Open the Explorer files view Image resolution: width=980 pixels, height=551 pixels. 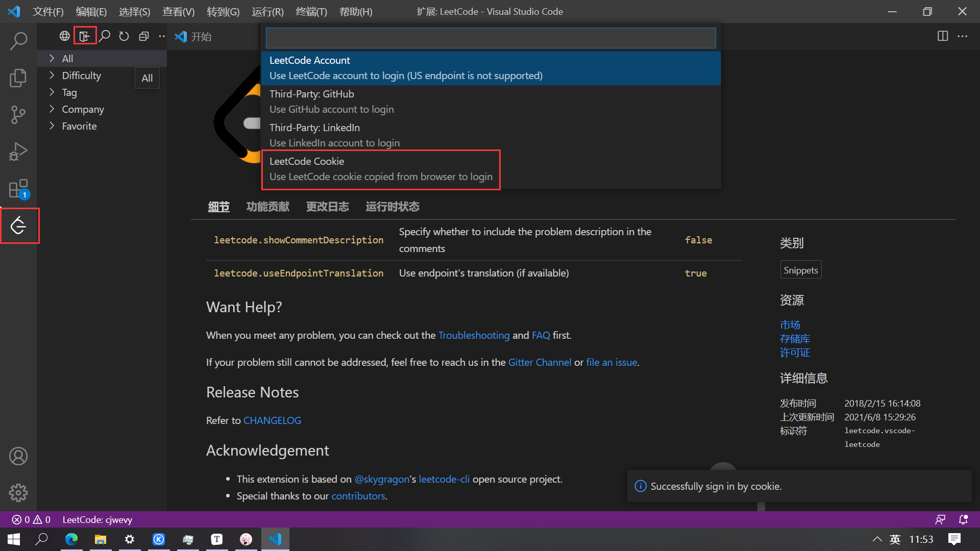18,78
